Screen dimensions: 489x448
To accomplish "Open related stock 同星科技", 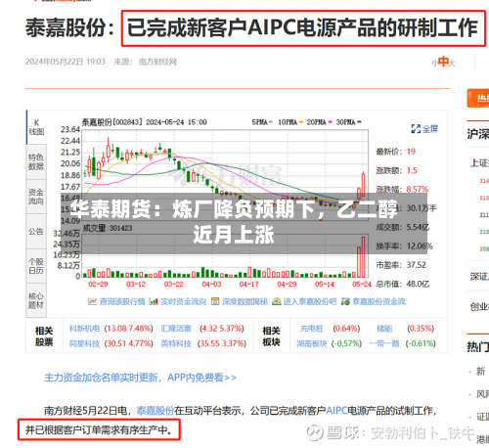I will (84, 343).
